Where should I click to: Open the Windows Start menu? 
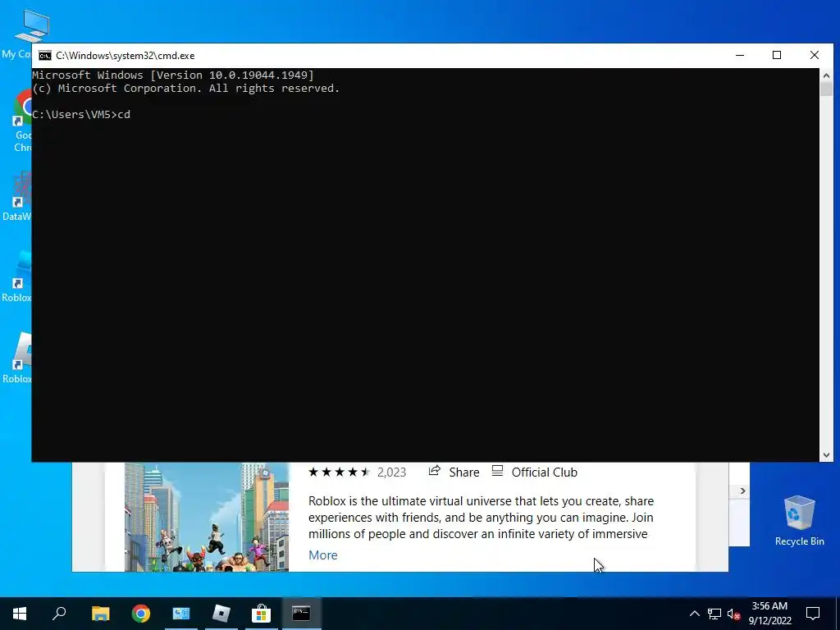pyautogui.click(x=20, y=614)
